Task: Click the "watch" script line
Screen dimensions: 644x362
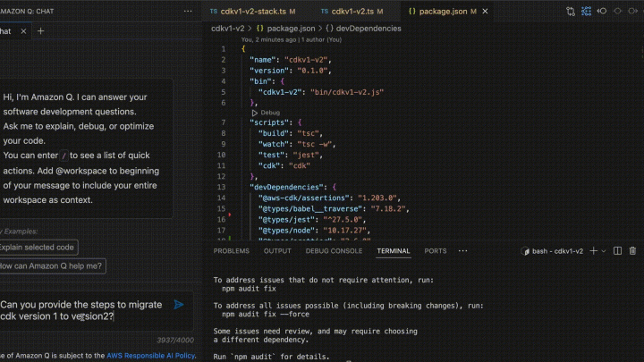Action: tap(297, 144)
